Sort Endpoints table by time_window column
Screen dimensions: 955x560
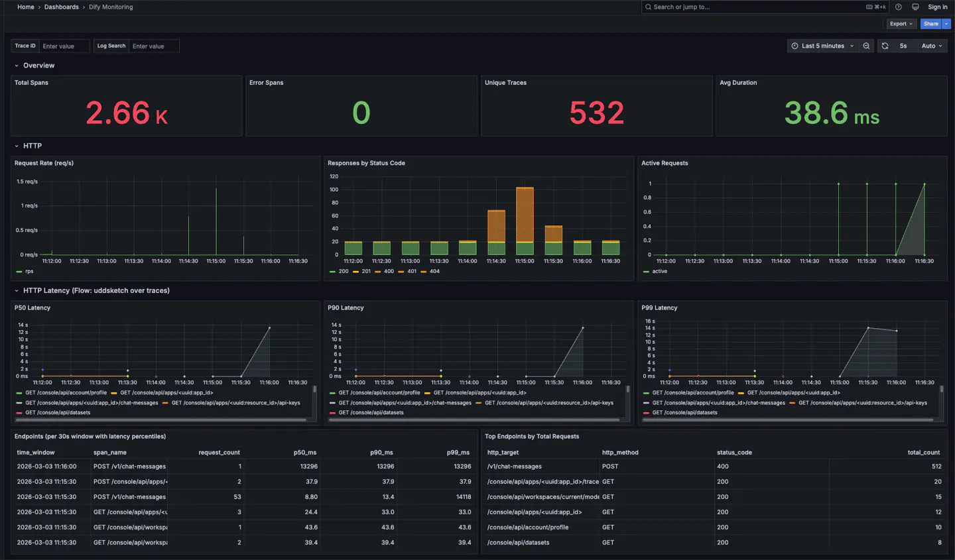point(36,453)
